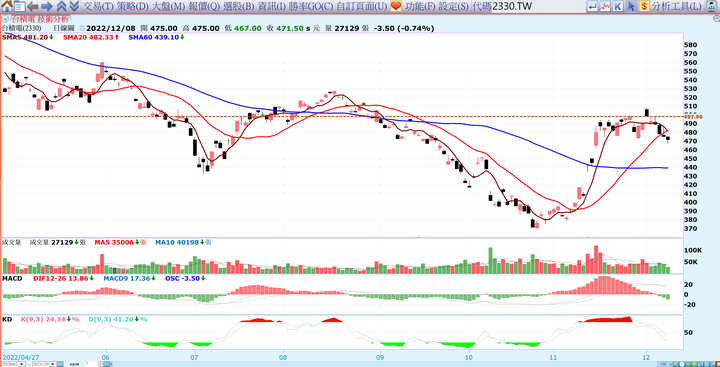Open the 自訂頁面(U) menu
720x367 pixels.
[362, 6]
